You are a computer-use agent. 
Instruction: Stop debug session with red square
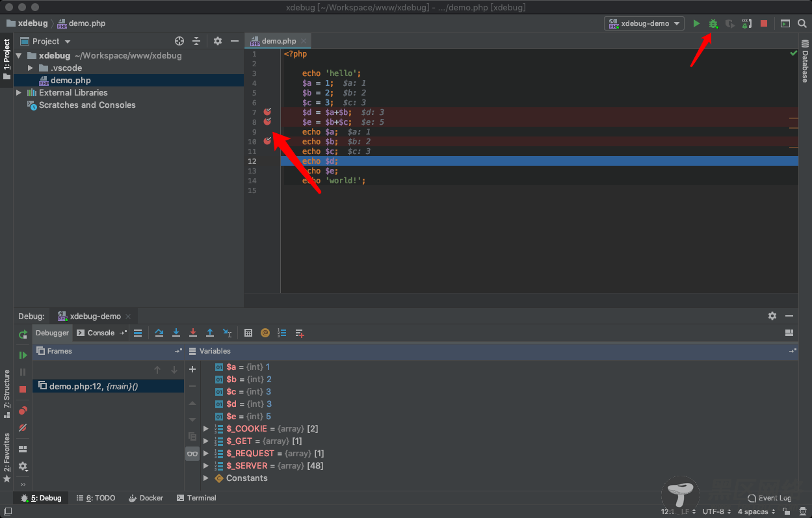23,389
